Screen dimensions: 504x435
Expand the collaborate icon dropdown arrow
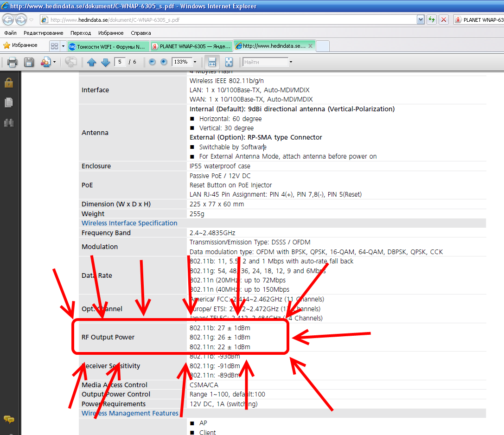pos(54,62)
